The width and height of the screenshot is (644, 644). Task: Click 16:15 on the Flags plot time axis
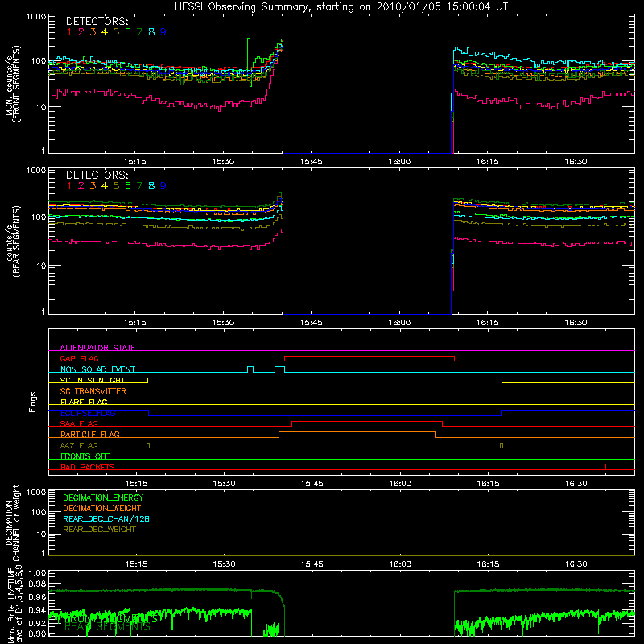488,484
